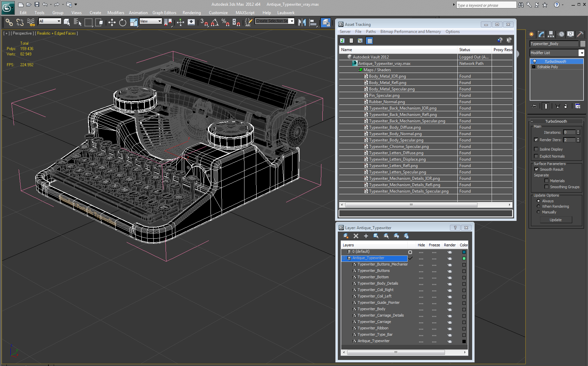
Task: Select the Manually update option
Action: click(538, 212)
